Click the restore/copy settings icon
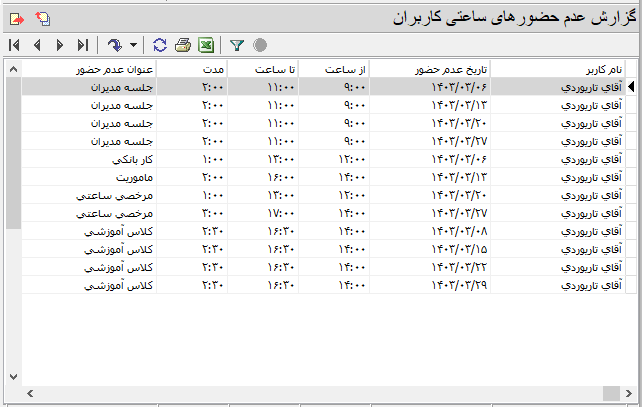The image size is (642, 407). pos(42,19)
